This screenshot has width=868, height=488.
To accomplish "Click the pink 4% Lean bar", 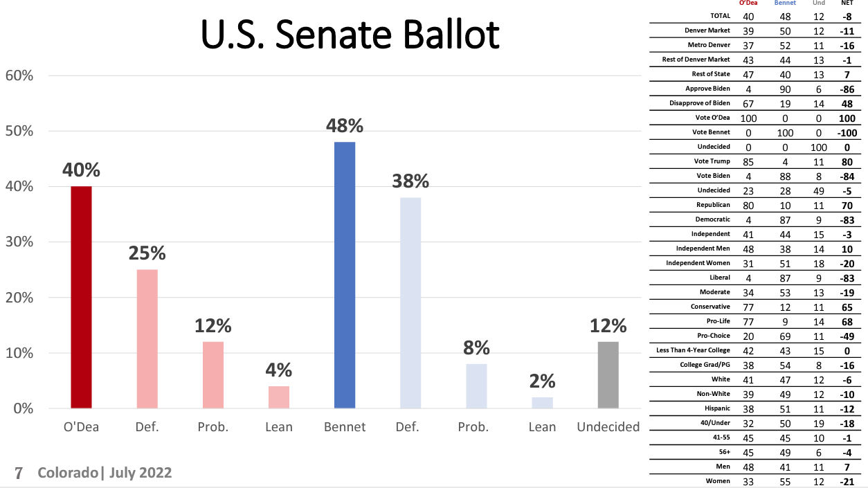I will pyautogui.click(x=279, y=397).
